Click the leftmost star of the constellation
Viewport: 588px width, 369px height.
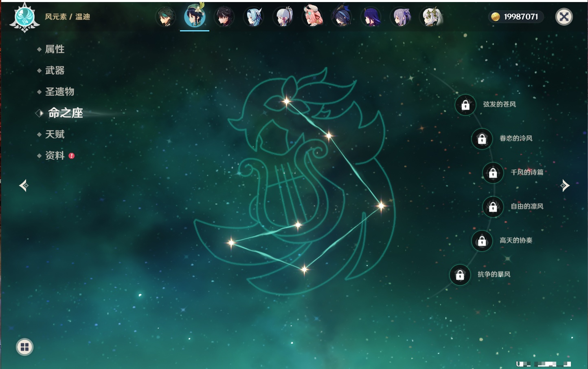[231, 243]
